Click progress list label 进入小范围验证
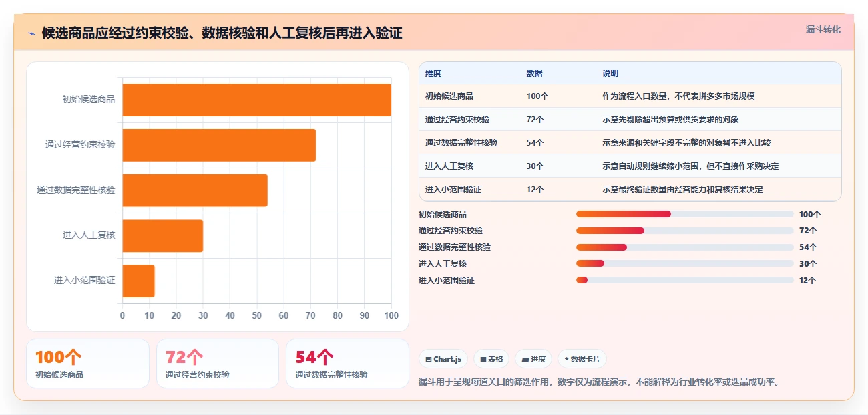Viewport: 868px width, 415px height. pos(447,281)
